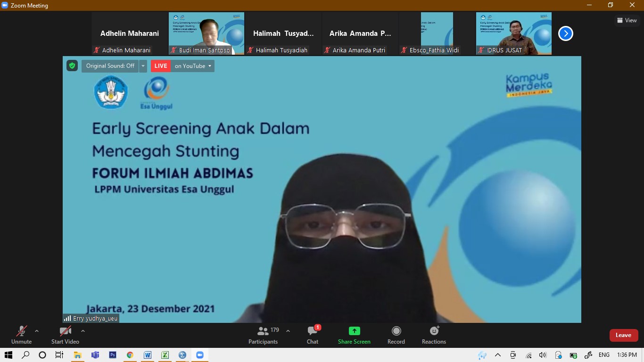
Task: Open Windows taskbar search
Action: click(26, 355)
